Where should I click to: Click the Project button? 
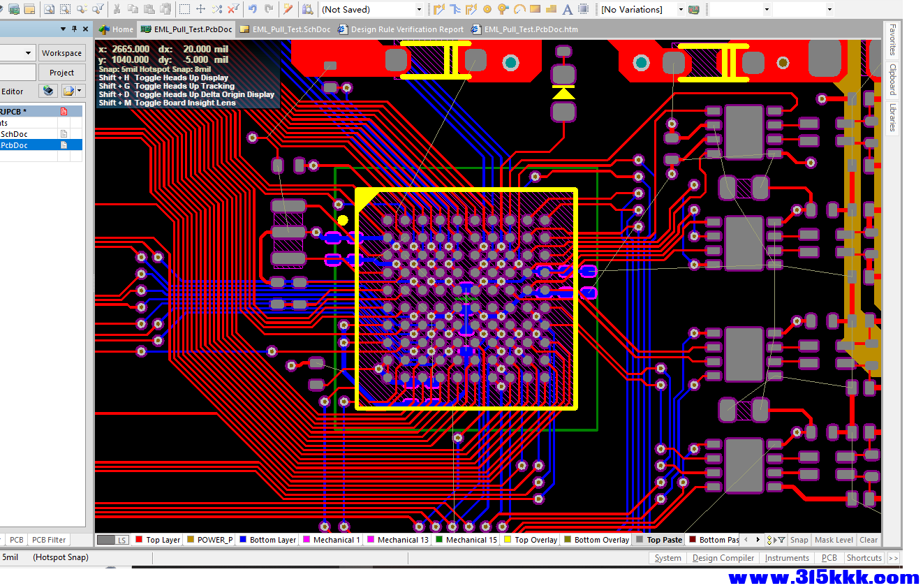61,73
